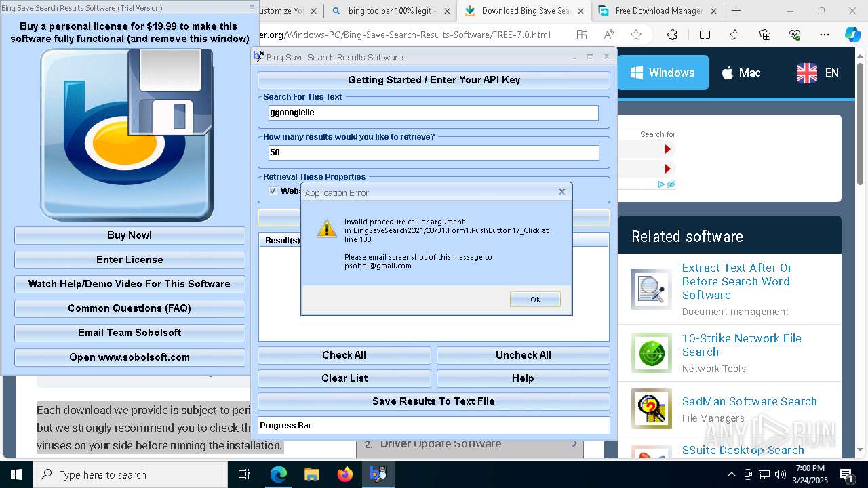This screenshot has width=868, height=488.
Task: Close the bing toolbar tab
Action: click(x=447, y=11)
